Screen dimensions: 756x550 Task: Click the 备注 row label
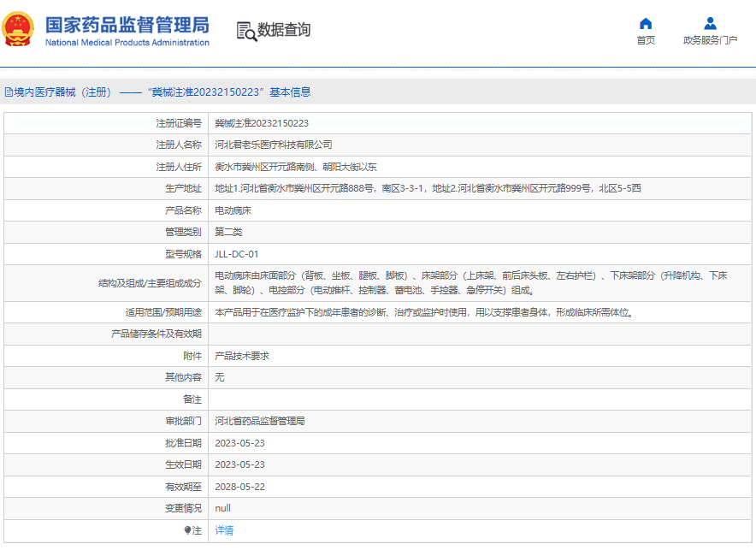pyautogui.click(x=192, y=399)
